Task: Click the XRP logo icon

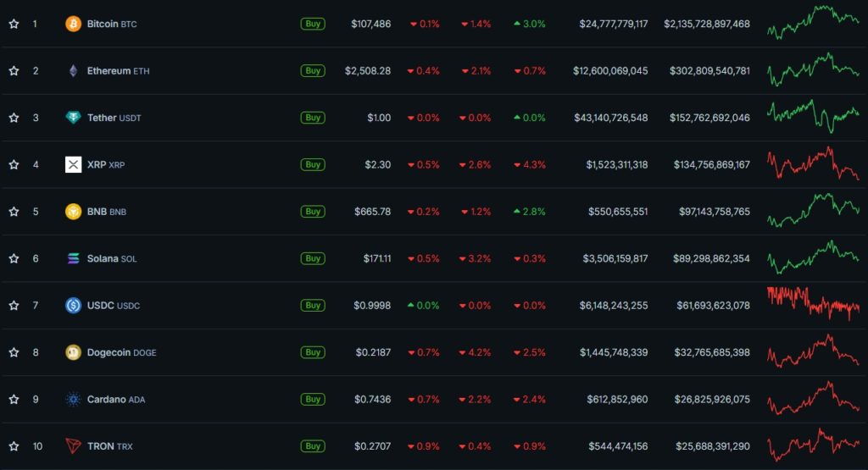Action: coord(74,164)
